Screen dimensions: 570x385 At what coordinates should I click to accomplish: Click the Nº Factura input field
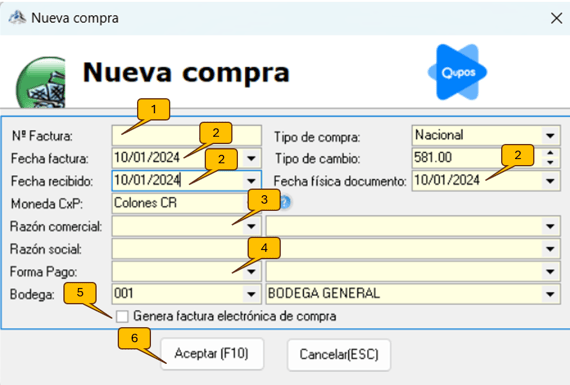186,136
